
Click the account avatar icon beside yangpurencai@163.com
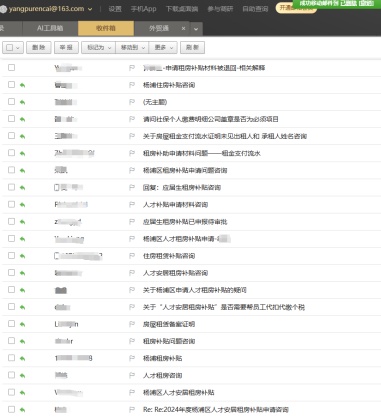pos(3,9)
